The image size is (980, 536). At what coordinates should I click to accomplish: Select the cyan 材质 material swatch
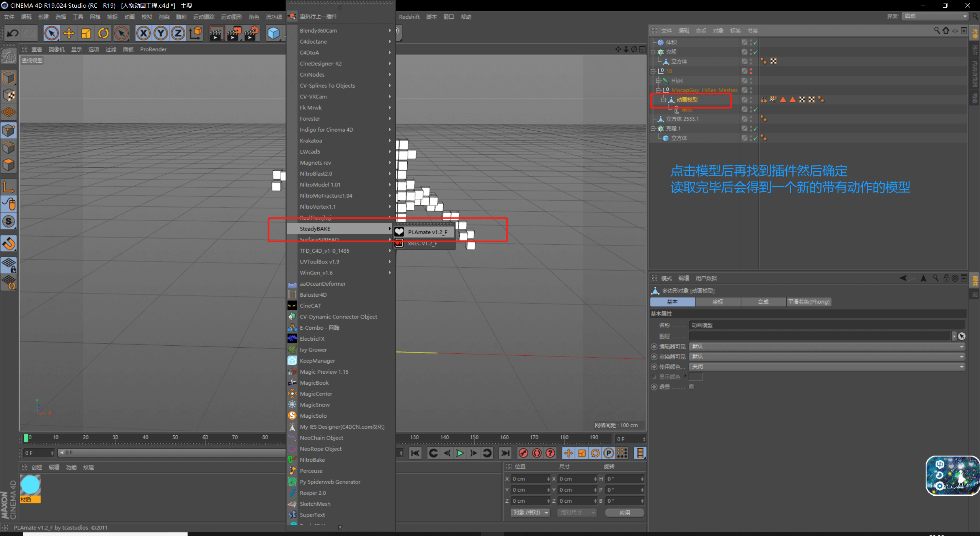[30, 485]
